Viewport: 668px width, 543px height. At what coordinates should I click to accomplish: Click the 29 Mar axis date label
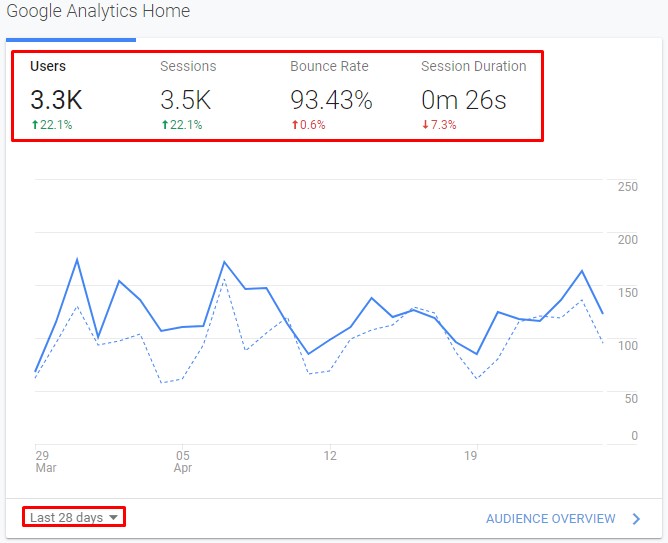click(46, 462)
